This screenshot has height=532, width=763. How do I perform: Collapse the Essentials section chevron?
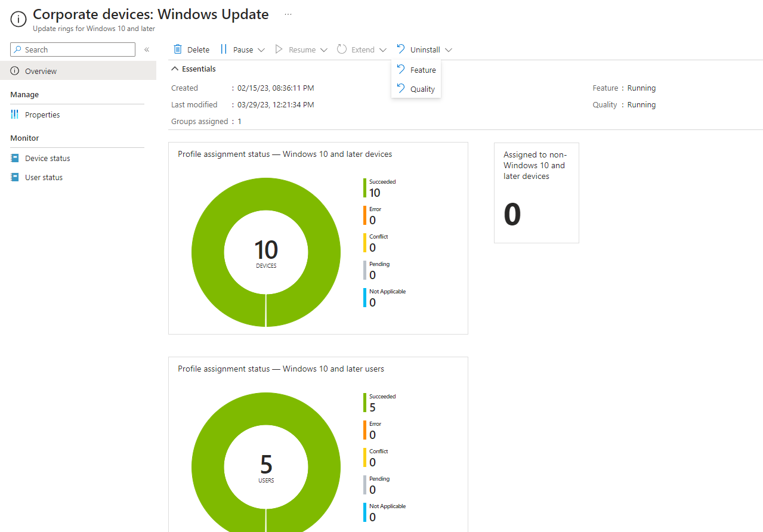click(175, 69)
